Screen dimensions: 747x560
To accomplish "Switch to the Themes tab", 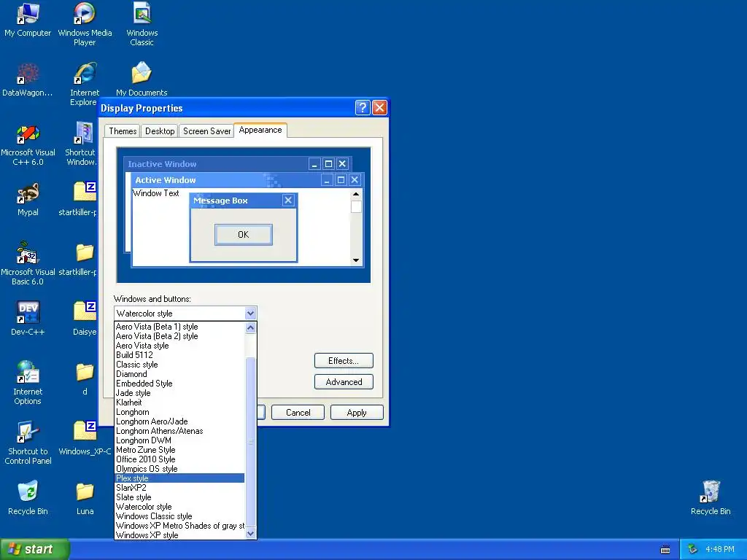I will click(123, 131).
